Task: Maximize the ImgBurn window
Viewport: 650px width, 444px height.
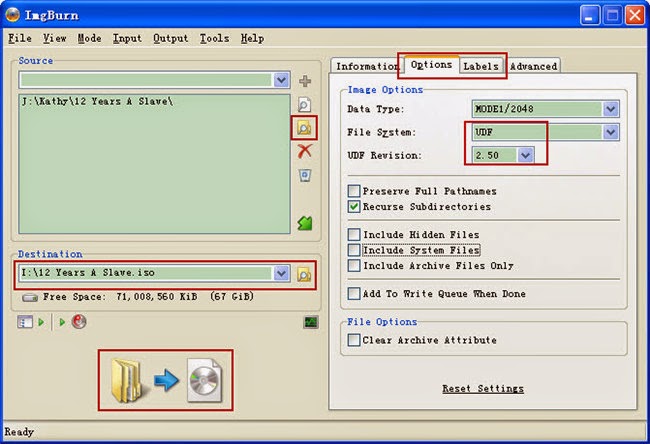Action: [x=612, y=15]
